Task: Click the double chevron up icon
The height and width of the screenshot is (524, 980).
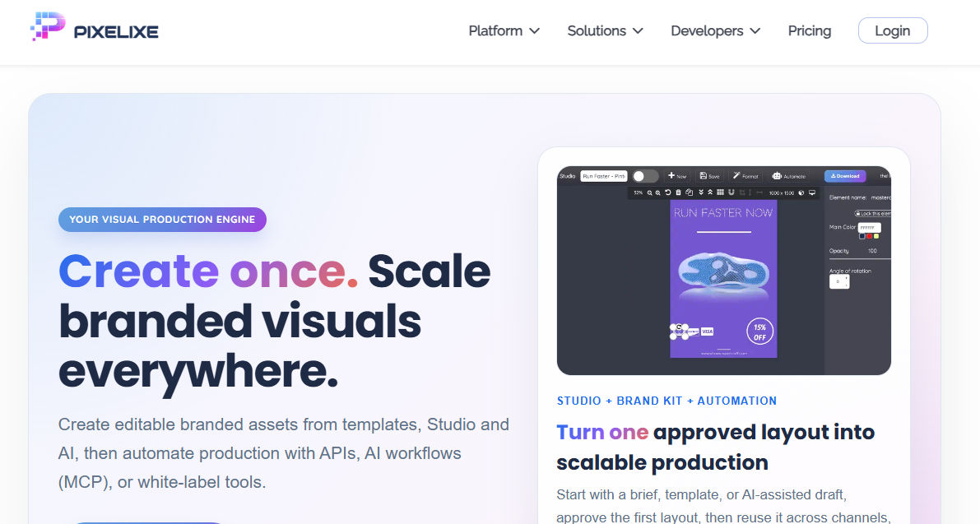Action: tap(710, 192)
